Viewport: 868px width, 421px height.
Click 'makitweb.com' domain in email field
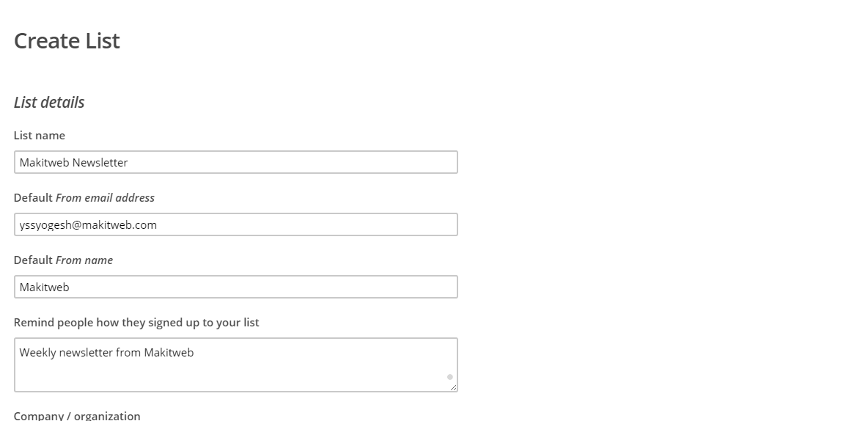pyautogui.click(x=119, y=225)
